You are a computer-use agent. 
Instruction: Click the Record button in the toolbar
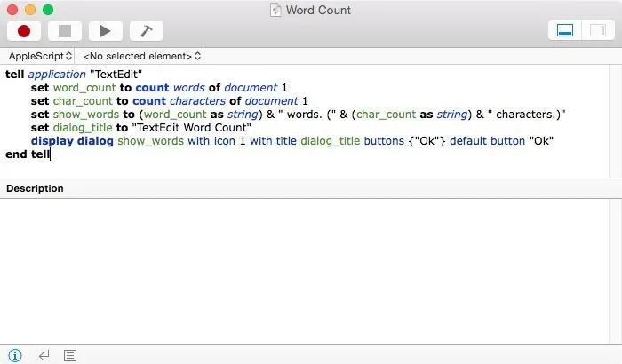[x=24, y=31]
